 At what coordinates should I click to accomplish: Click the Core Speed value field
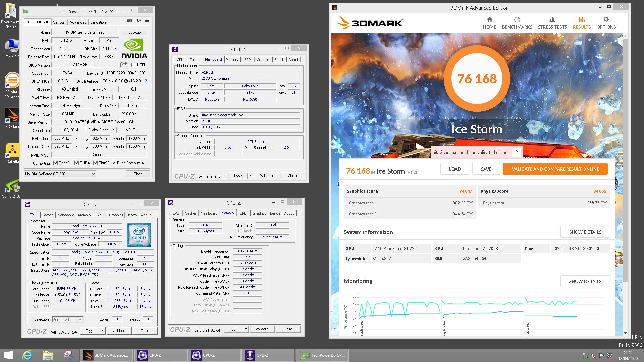(68, 289)
